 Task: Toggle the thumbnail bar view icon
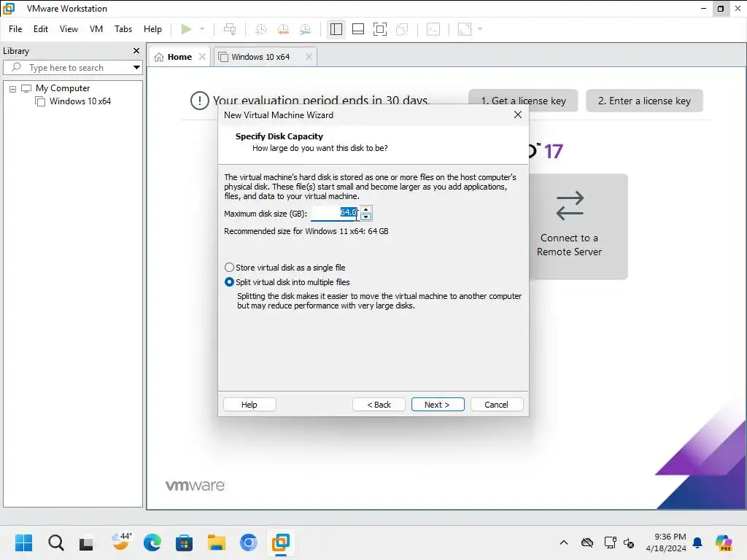point(357,29)
